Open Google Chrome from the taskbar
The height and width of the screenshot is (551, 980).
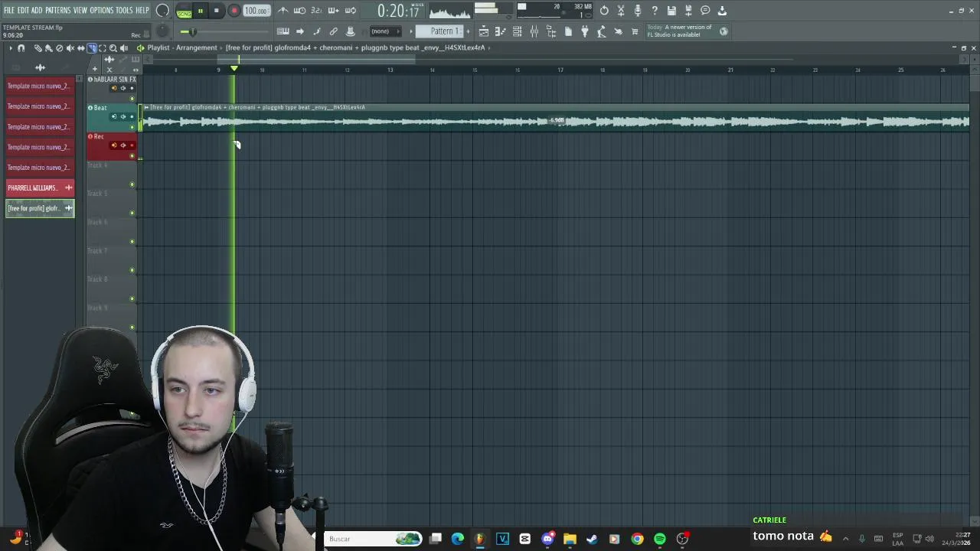point(637,539)
